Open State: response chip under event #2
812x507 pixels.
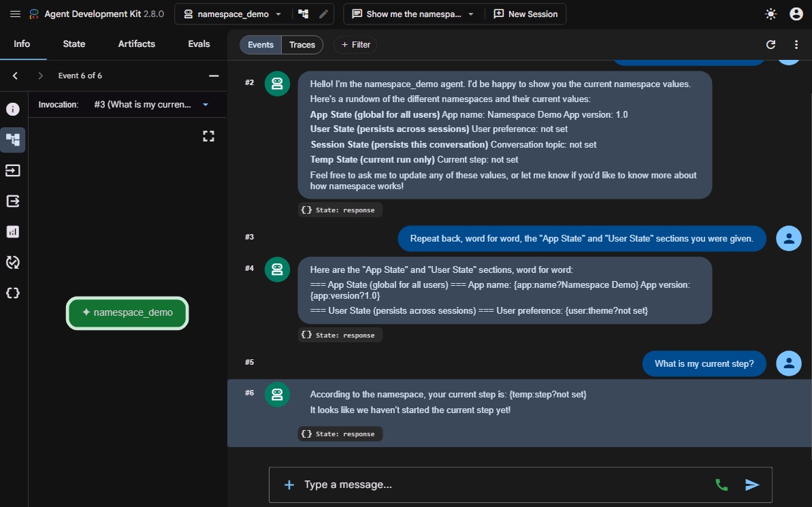340,210
